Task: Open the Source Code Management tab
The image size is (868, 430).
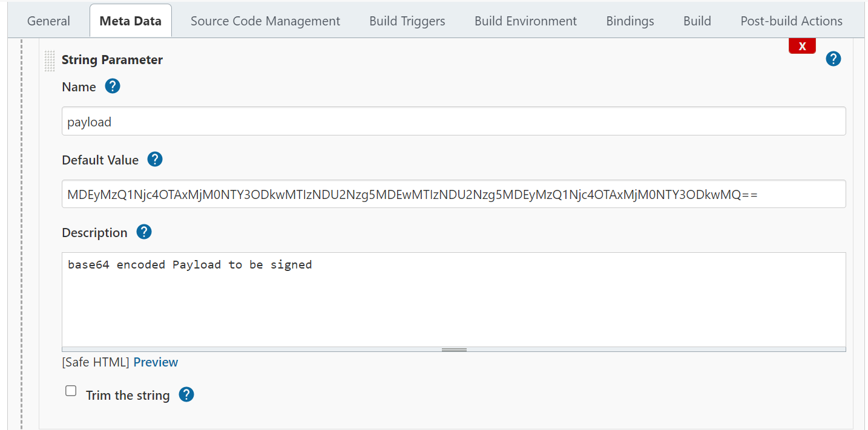Action: click(265, 21)
